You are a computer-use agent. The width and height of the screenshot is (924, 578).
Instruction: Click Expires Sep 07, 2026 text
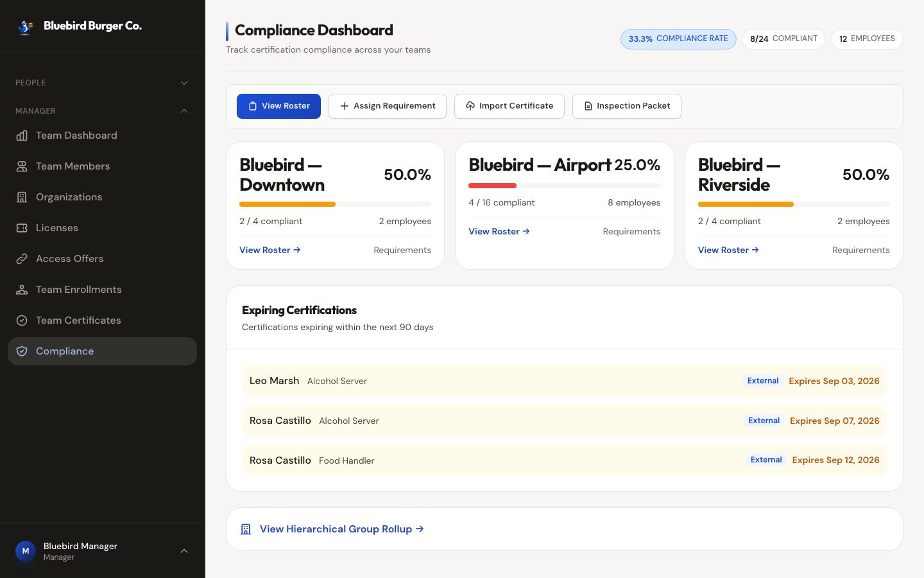tap(835, 421)
